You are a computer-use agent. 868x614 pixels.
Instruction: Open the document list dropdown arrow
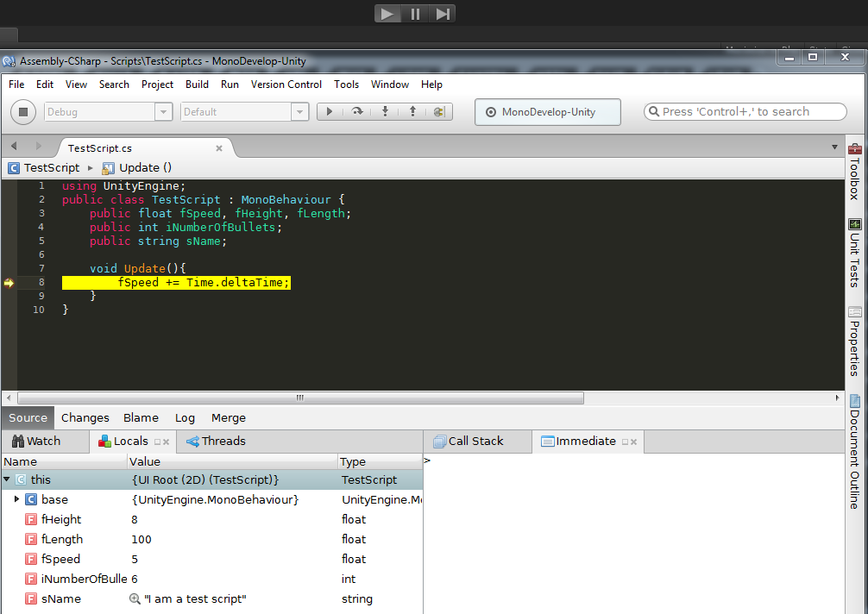coord(834,147)
